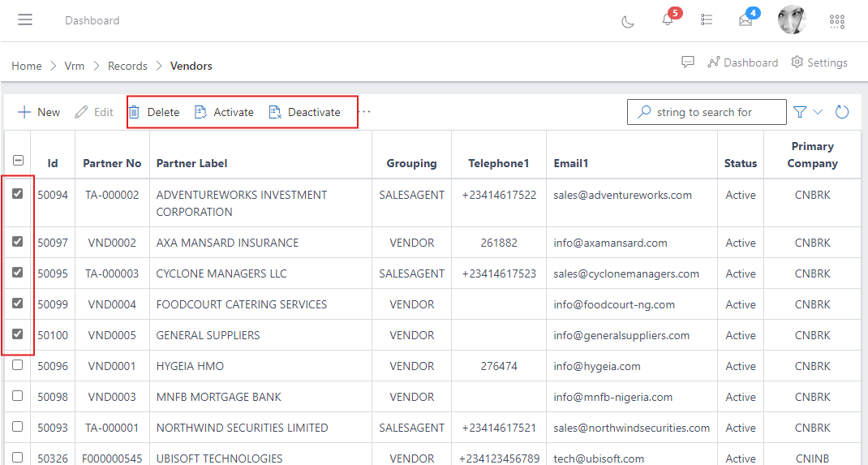Click telephone +23414617523
The image size is (868, 465).
(x=499, y=273)
